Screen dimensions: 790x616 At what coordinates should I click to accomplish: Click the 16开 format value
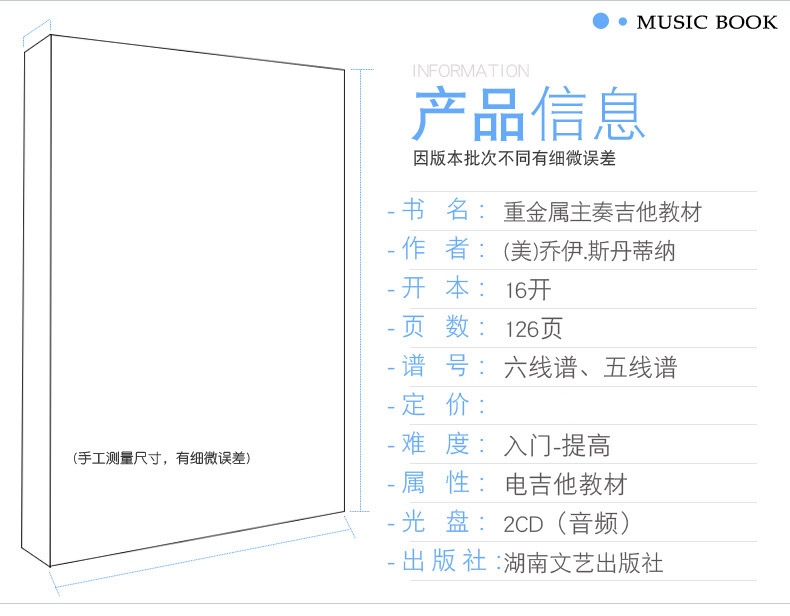(527, 290)
